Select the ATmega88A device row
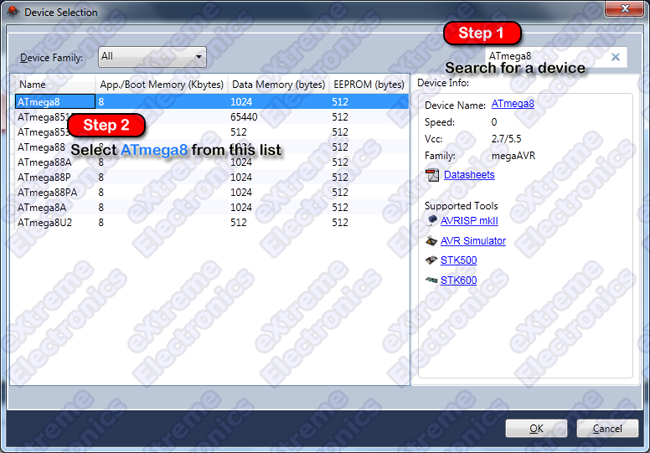The height and width of the screenshot is (453, 650). 211,162
